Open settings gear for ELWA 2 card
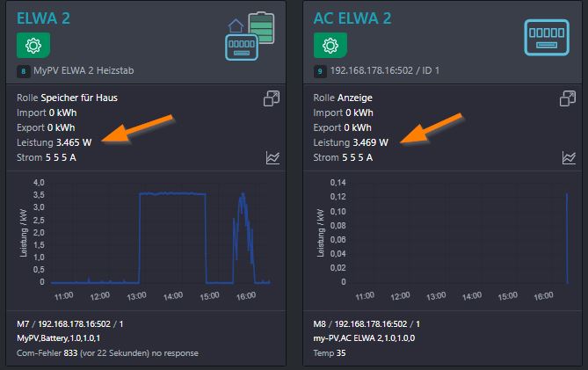This screenshot has width=588, height=370. point(33,46)
